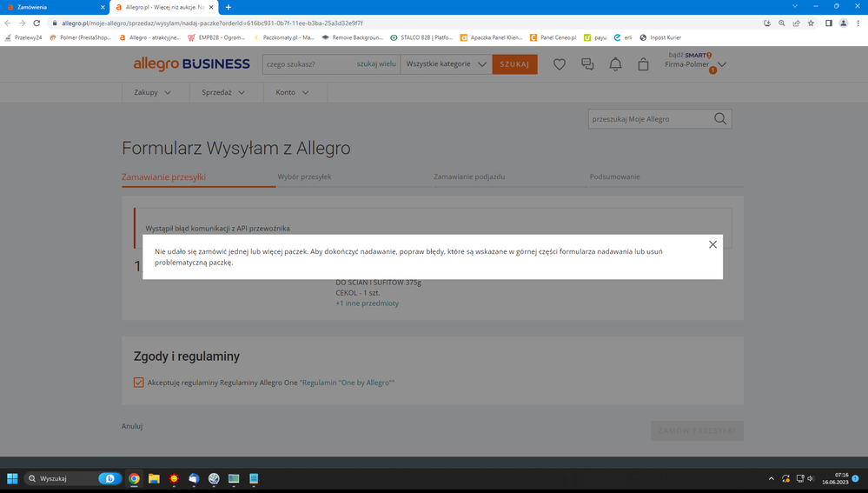Viewport: 868px width, 493px height.
Task: Click the orange SZUKAJ button
Action: [514, 64]
